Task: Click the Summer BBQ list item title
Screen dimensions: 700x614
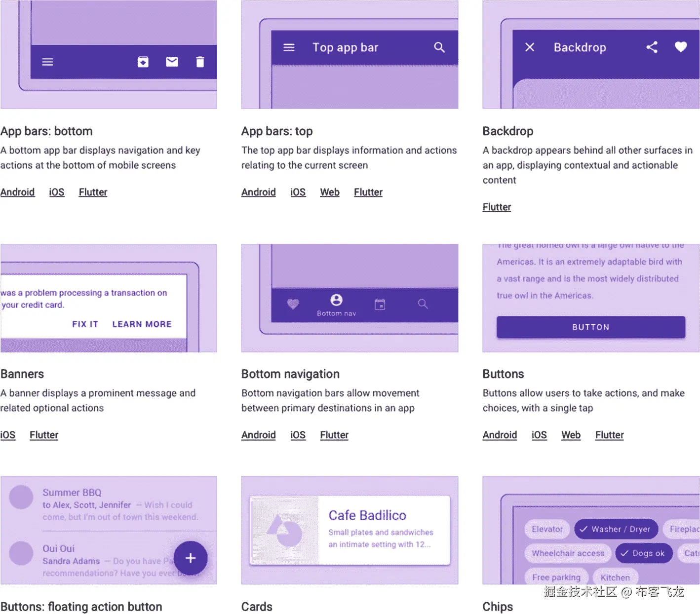Action: click(x=72, y=493)
